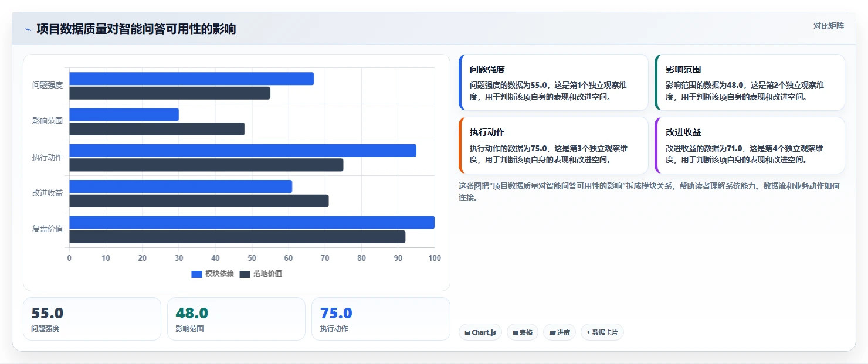
Task: Click the 100 x-axis tick label
Action: (434, 258)
